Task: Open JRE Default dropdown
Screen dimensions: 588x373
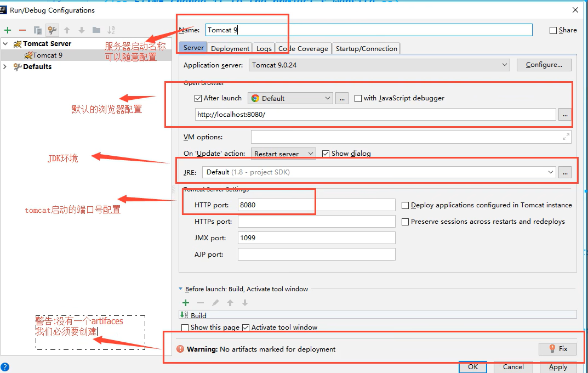Action: pyautogui.click(x=379, y=172)
